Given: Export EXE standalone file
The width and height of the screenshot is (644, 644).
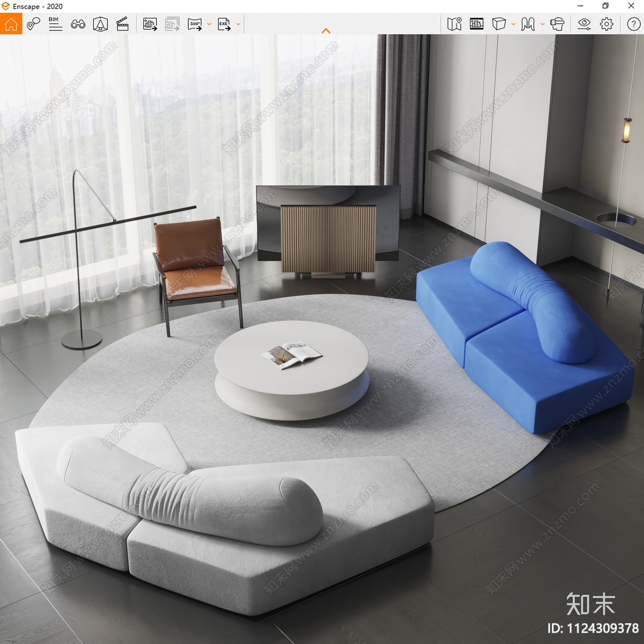Looking at the screenshot, I should click(x=224, y=24).
